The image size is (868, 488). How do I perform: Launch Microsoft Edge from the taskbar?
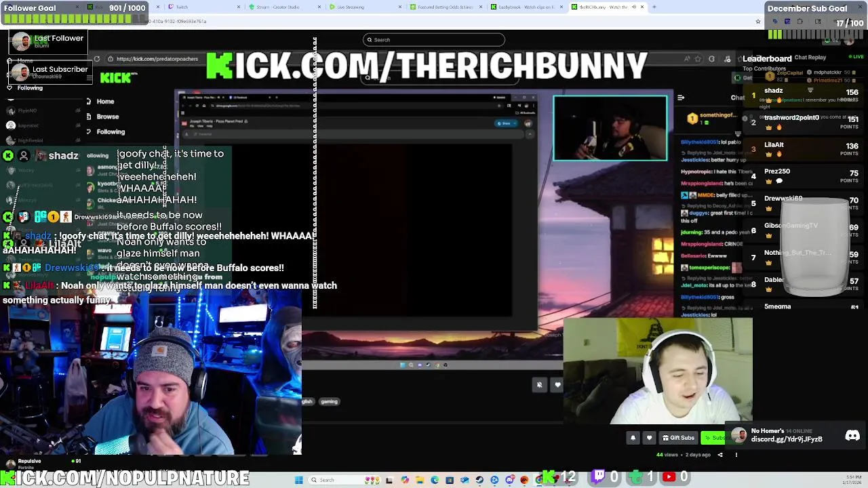click(x=435, y=480)
